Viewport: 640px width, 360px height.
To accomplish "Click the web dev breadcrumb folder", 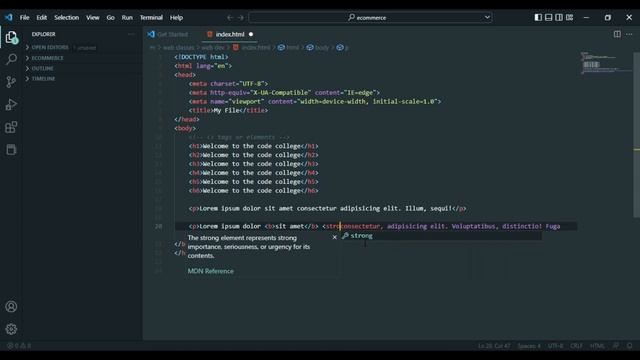I will (x=213, y=47).
